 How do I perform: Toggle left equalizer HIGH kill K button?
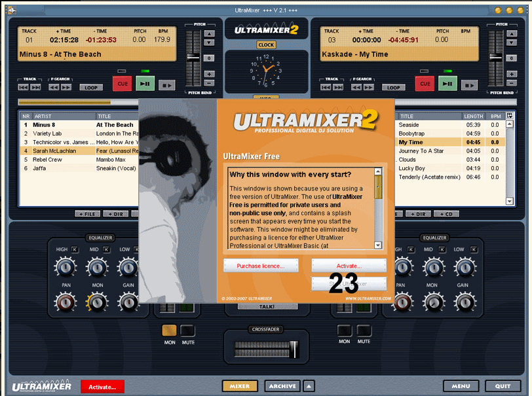click(74, 249)
